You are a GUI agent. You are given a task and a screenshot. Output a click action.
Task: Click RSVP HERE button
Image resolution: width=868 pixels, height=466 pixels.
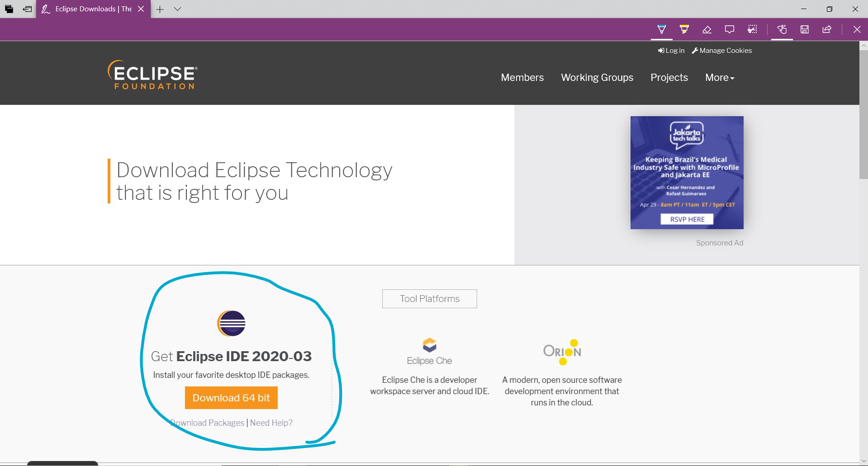click(687, 219)
